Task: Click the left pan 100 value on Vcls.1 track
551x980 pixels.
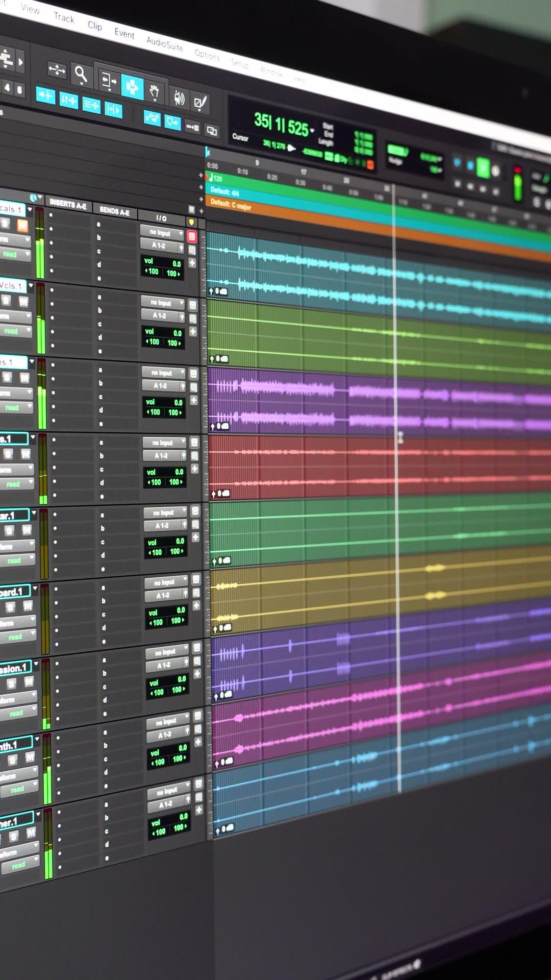Action: [x=153, y=342]
